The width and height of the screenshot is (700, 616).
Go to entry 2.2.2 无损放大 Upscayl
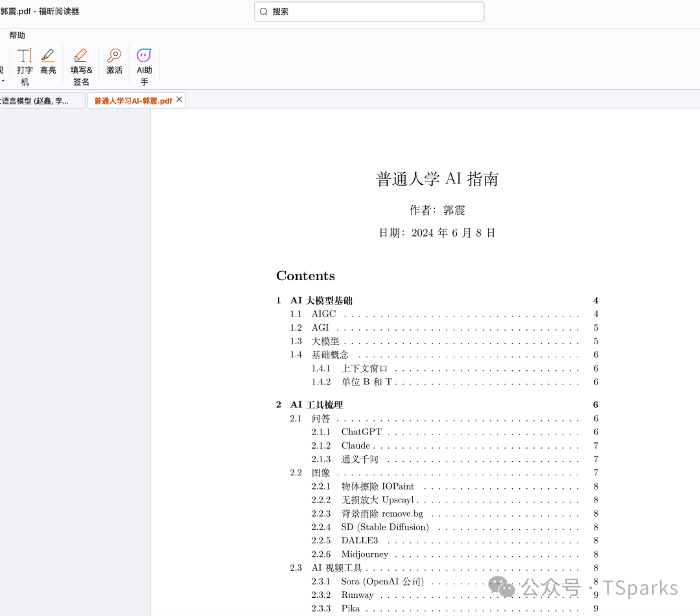coord(455,500)
